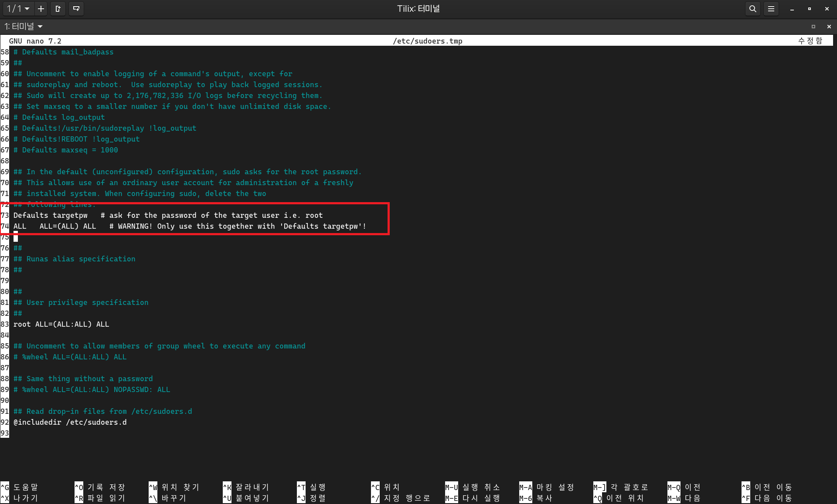This screenshot has width=837, height=504.
Task: Open Tilix terminal search magnifier
Action: 752,9
